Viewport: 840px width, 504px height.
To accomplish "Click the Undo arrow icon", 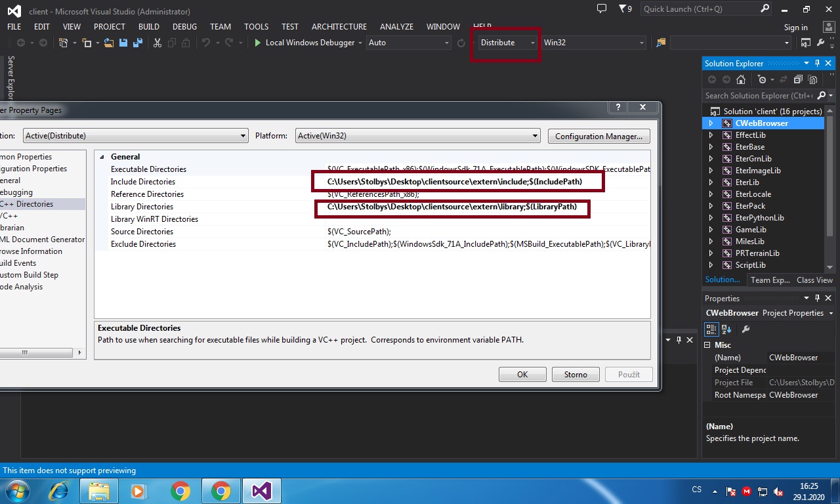I will tap(206, 43).
